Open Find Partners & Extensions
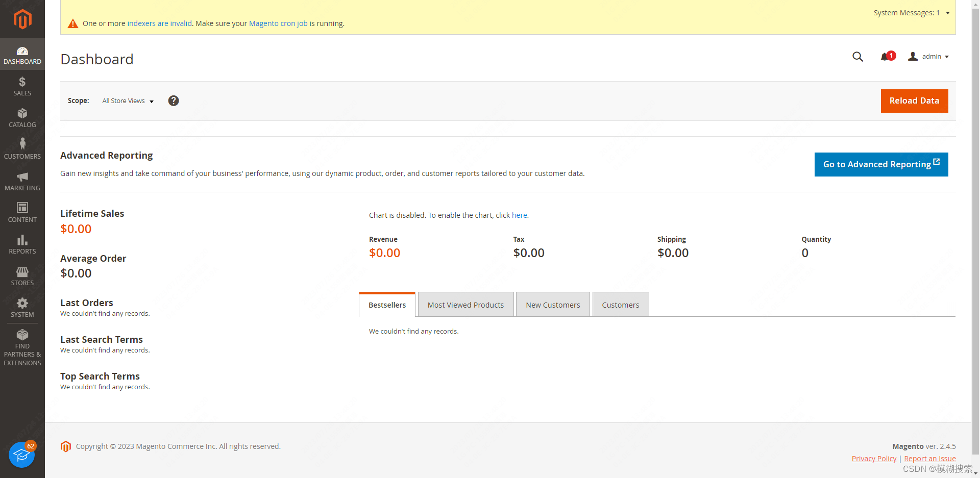This screenshot has width=980, height=478. pos(22,348)
